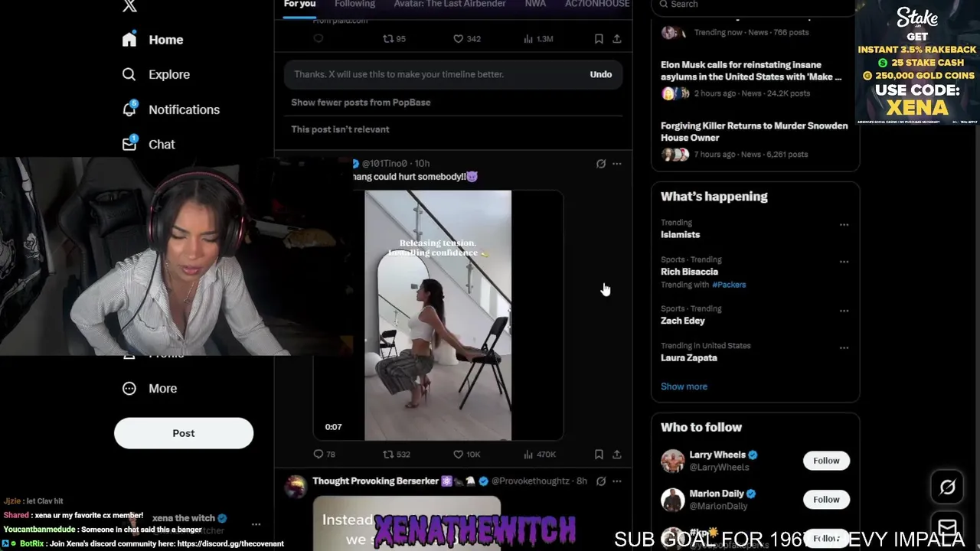The width and height of the screenshot is (980, 551).
Task: Open the More circle icon in sidebar
Action: click(x=129, y=388)
